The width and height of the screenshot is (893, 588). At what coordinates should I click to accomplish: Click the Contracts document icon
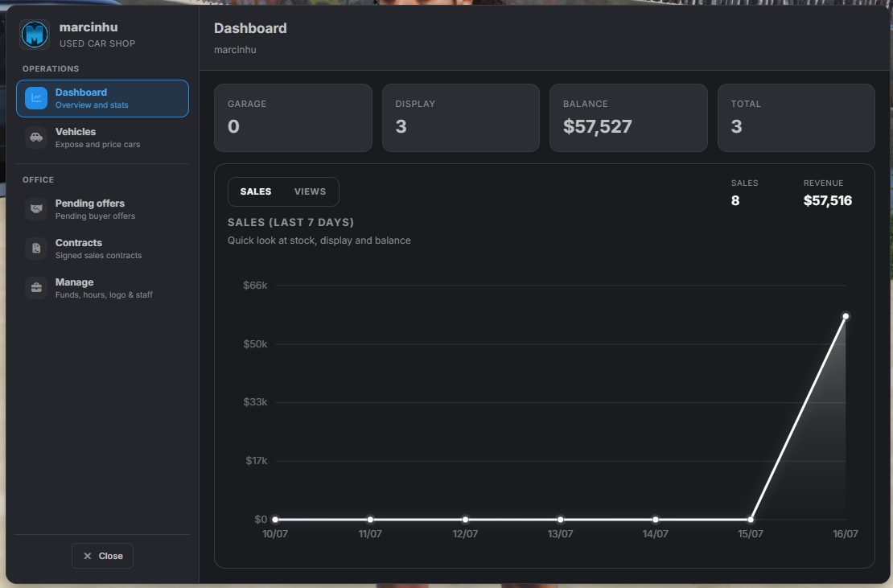[36, 249]
